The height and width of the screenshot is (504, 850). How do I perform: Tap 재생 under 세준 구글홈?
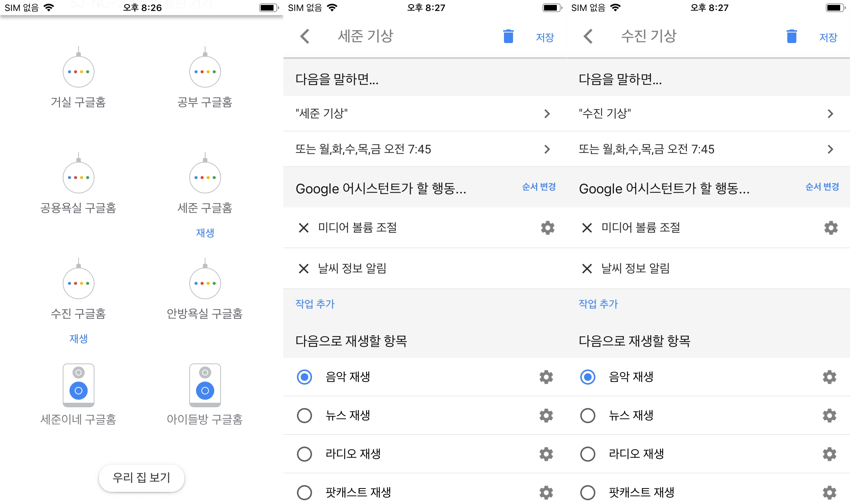point(205,233)
